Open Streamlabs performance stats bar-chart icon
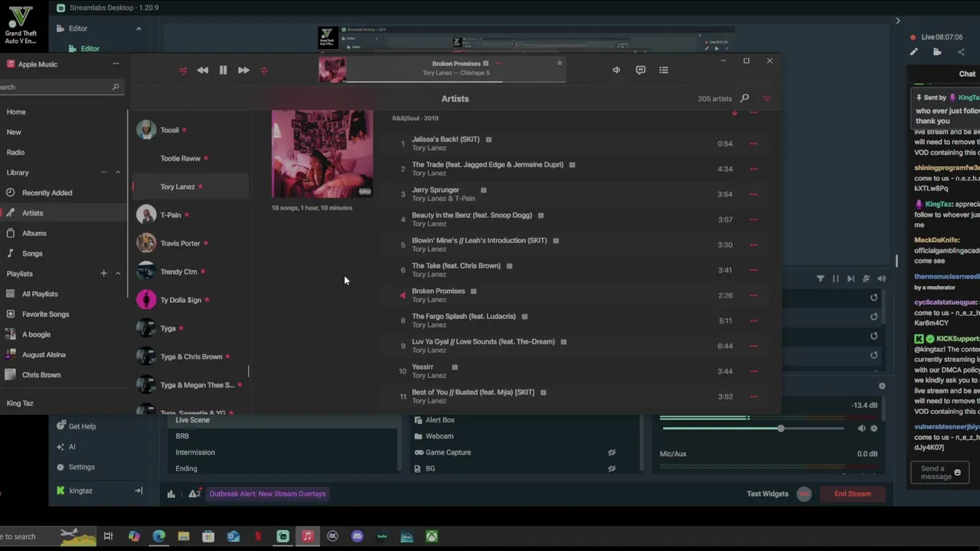980x551 pixels. pyautogui.click(x=171, y=494)
